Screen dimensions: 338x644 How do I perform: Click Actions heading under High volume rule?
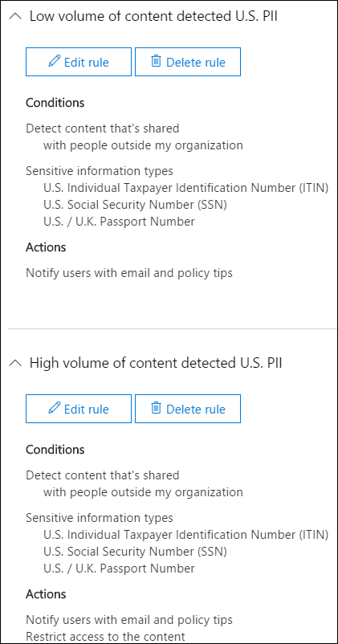point(46,594)
